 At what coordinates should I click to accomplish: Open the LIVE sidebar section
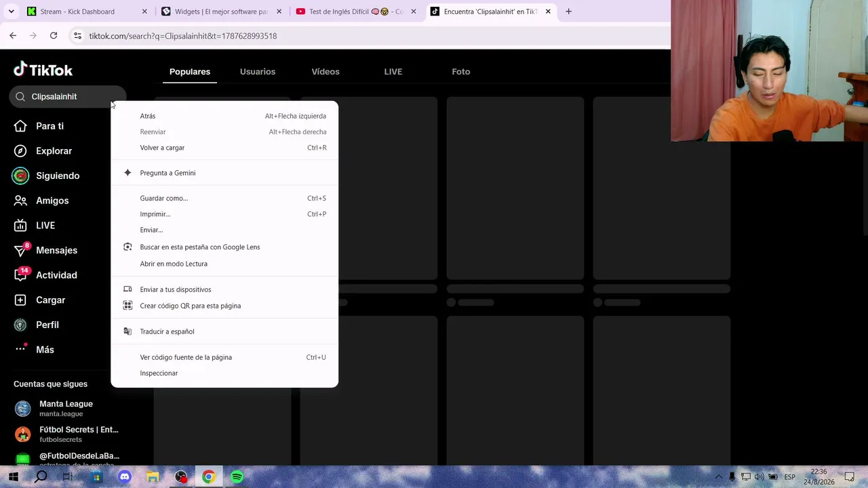[x=35, y=226]
